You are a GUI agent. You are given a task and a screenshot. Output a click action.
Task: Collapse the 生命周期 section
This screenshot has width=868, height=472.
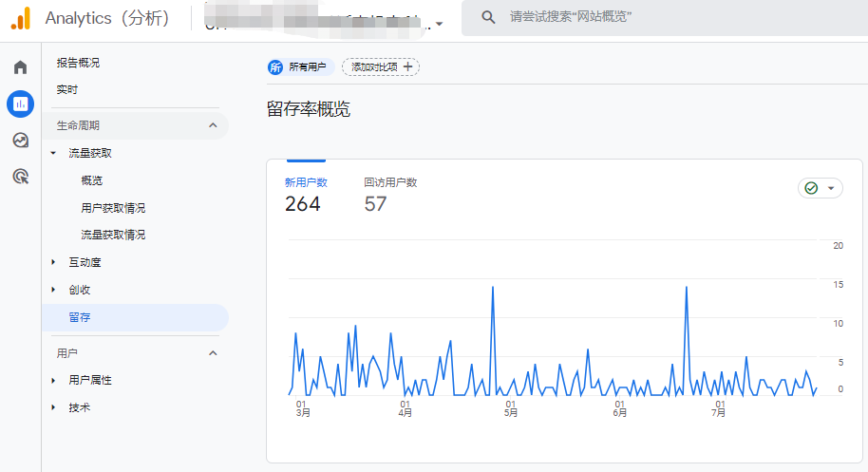(213, 125)
